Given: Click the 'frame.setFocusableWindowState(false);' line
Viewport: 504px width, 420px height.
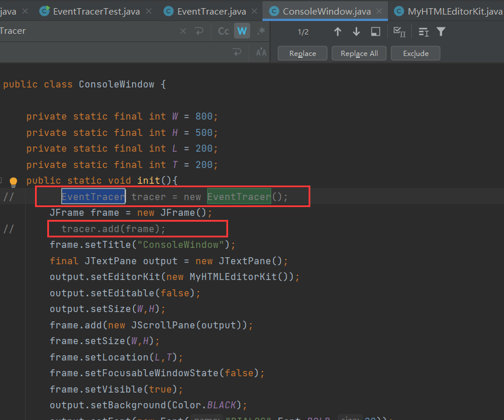Looking at the screenshot, I should 157,373.
